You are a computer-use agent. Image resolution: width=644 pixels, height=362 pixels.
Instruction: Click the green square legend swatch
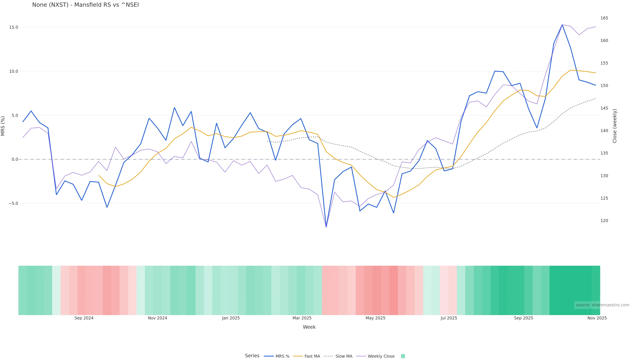pyautogui.click(x=403, y=356)
